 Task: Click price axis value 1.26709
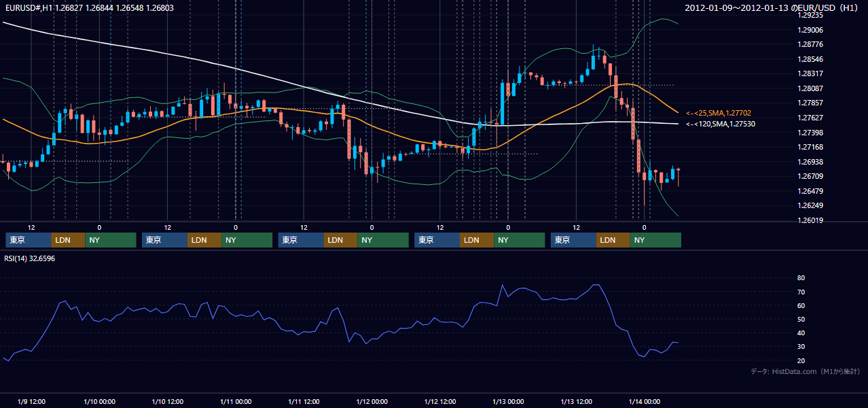coord(810,176)
